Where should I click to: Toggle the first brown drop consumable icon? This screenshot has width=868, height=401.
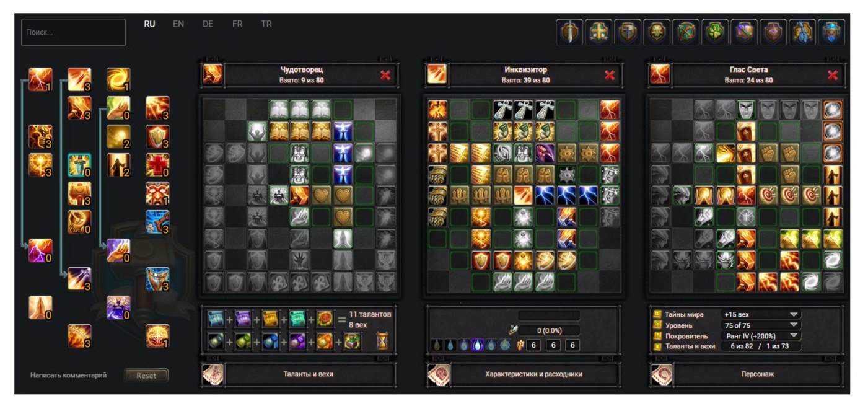click(438, 345)
